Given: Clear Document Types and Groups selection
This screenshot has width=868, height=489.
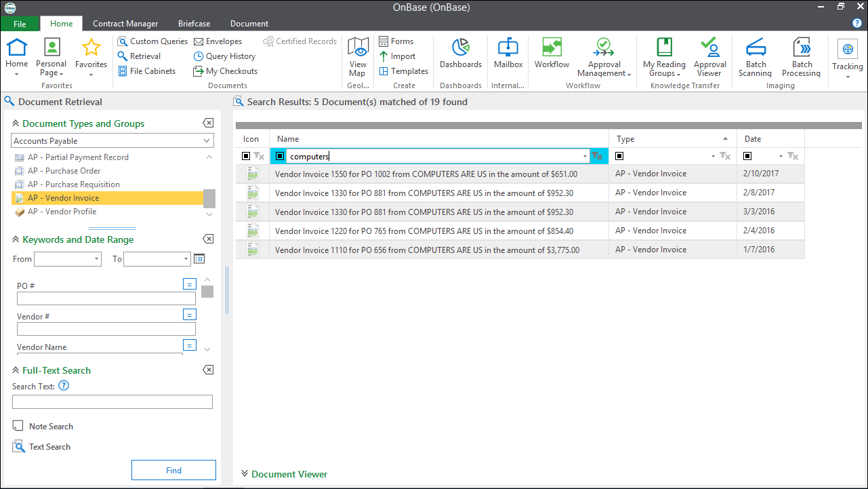Looking at the screenshot, I should [209, 123].
